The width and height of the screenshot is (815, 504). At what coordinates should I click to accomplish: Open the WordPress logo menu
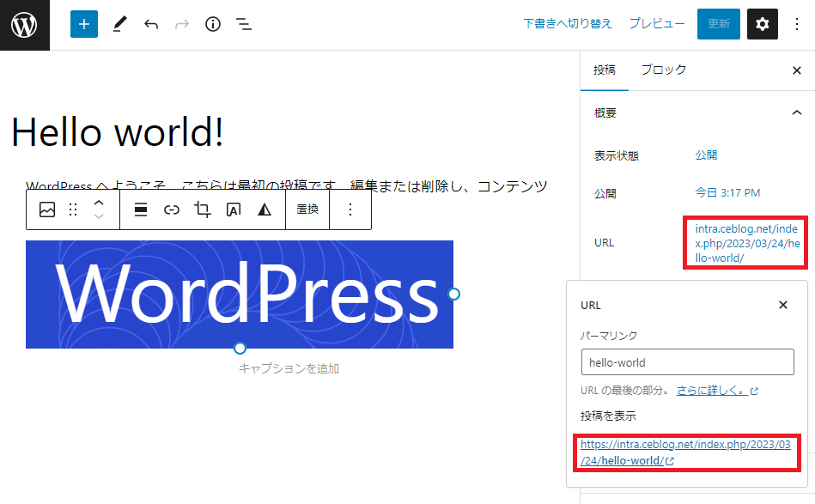(24, 25)
